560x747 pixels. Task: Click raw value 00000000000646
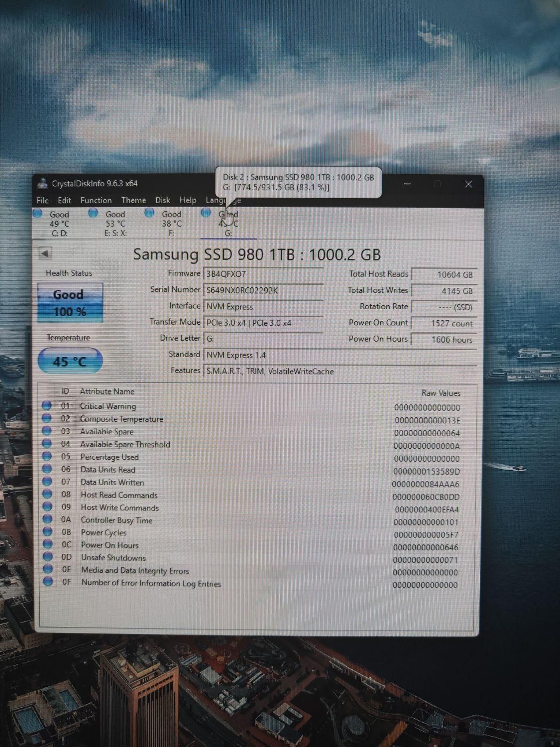pos(426,547)
